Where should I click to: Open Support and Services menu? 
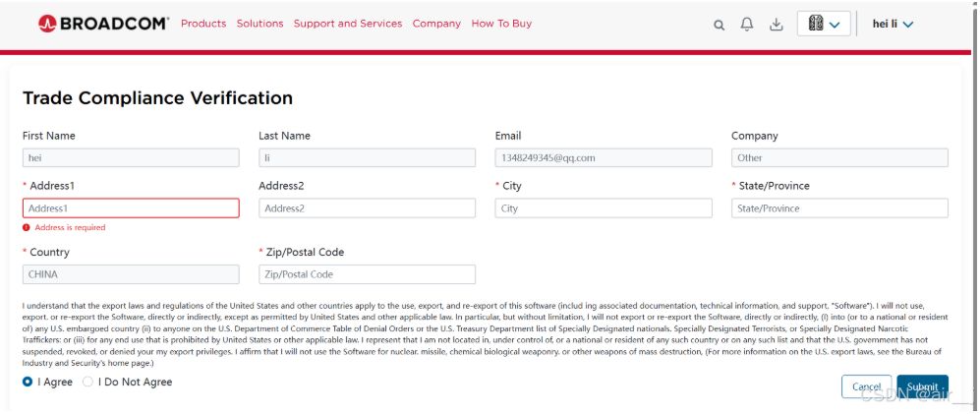[348, 24]
